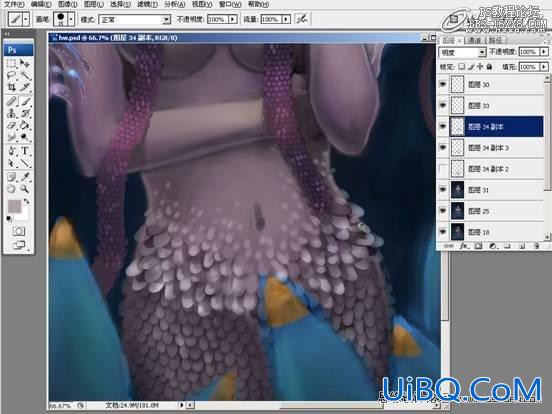This screenshot has height=414, width=552.
Task: Show layer 图层 34 副本 2
Action: (443, 169)
